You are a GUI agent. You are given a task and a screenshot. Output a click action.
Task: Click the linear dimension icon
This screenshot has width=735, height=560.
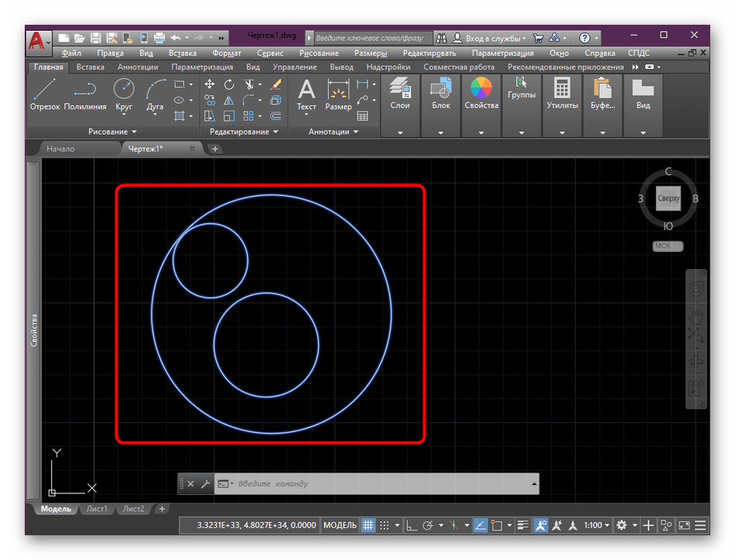[362, 84]
